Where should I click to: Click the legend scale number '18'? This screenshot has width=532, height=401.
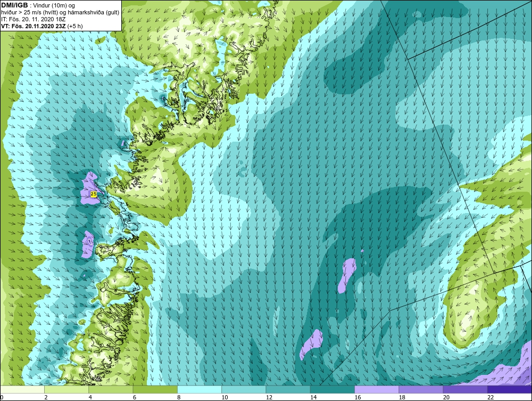click(402, 397)
